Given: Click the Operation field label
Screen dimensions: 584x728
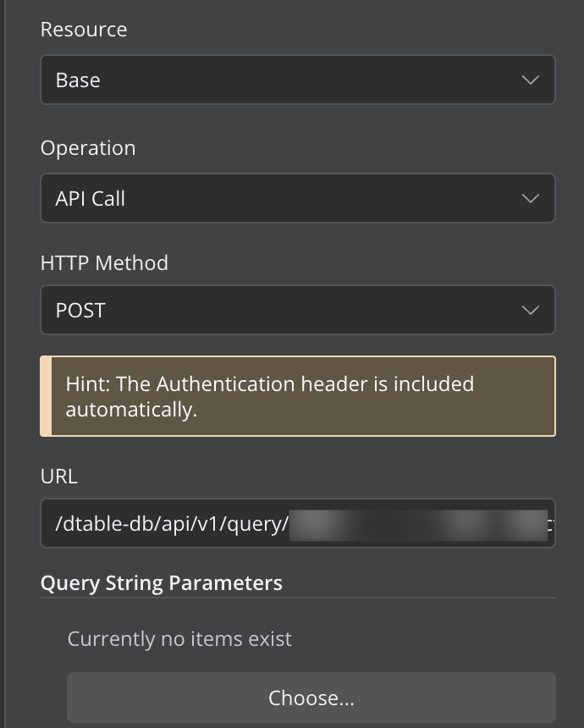Looking at the screenshot, I should [88, 148].
